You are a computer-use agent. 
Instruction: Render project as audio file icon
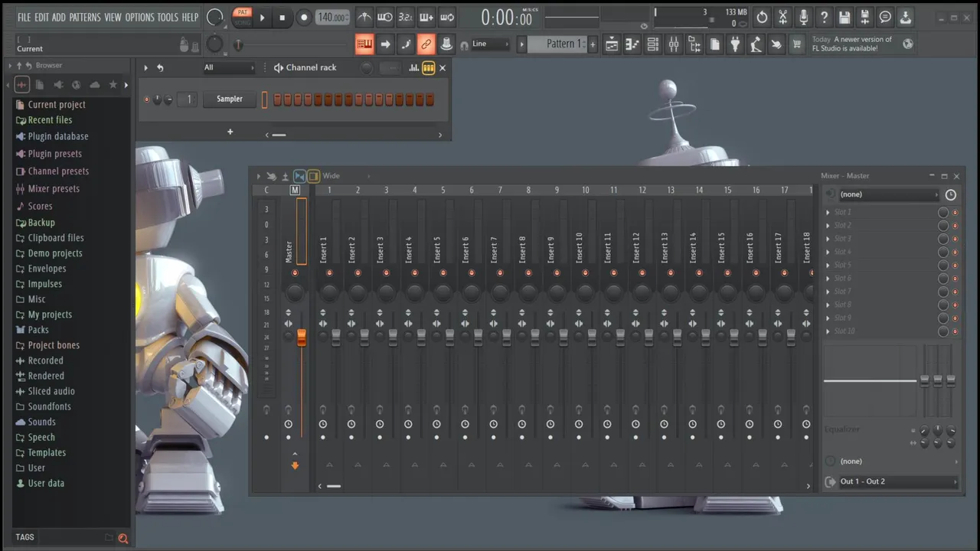(864, 18)
